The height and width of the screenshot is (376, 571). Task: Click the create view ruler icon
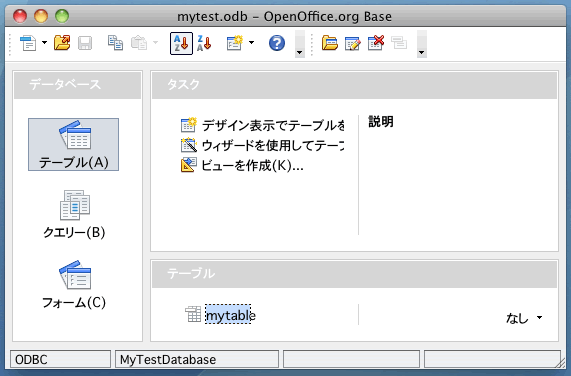click(189, 165)
